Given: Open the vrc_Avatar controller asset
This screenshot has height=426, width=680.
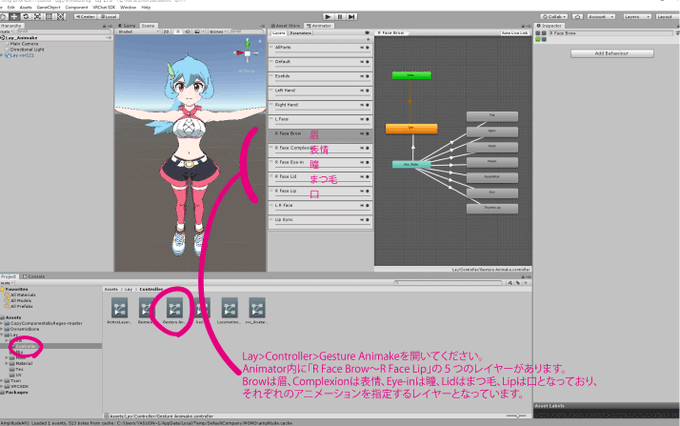Looking at the screenshot, I should pyautogui.click(x=257, y=311).
